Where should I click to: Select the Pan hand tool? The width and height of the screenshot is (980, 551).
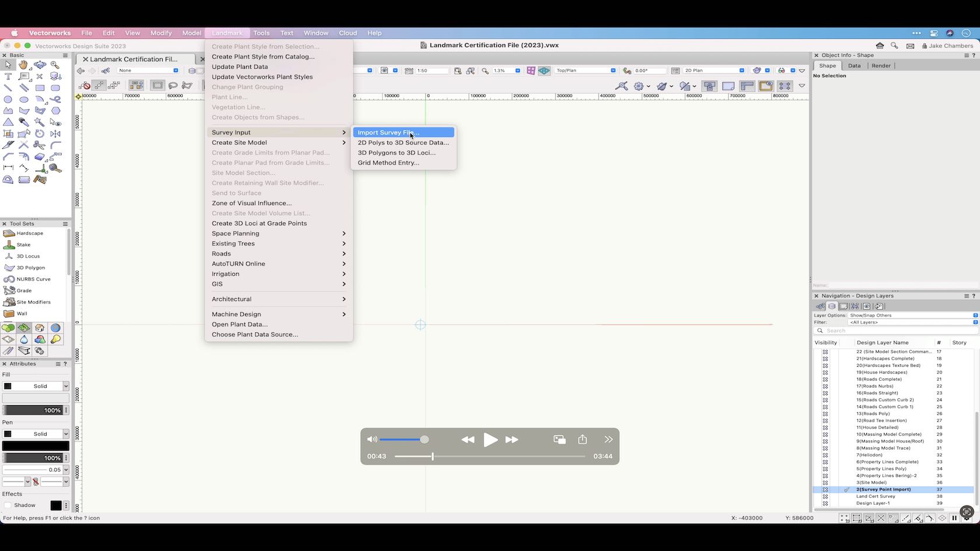coord(24,65)
